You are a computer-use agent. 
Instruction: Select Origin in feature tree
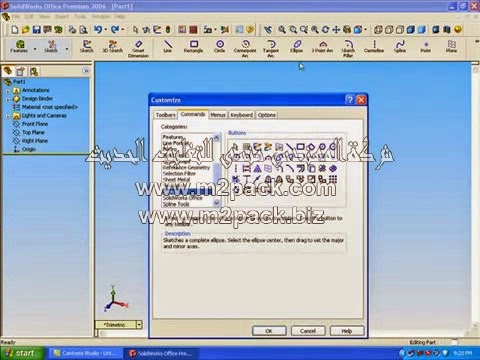click(25, 149)
